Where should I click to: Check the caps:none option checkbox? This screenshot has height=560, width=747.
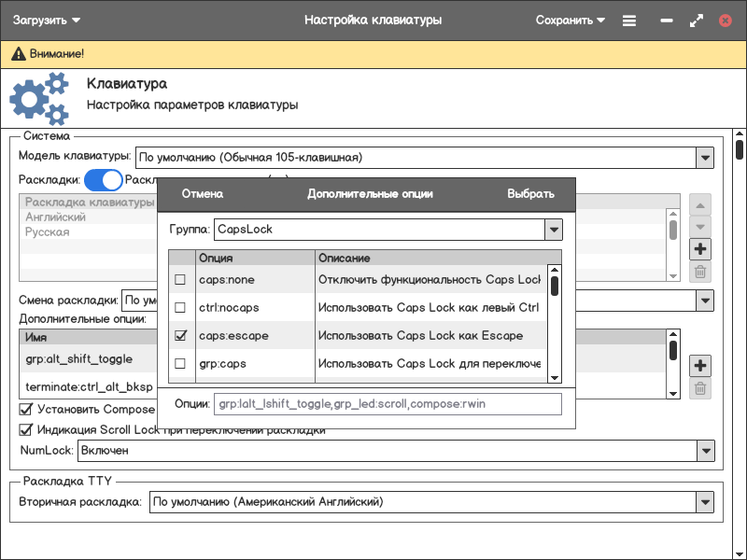pyautogui.click(x=180, y=280)
